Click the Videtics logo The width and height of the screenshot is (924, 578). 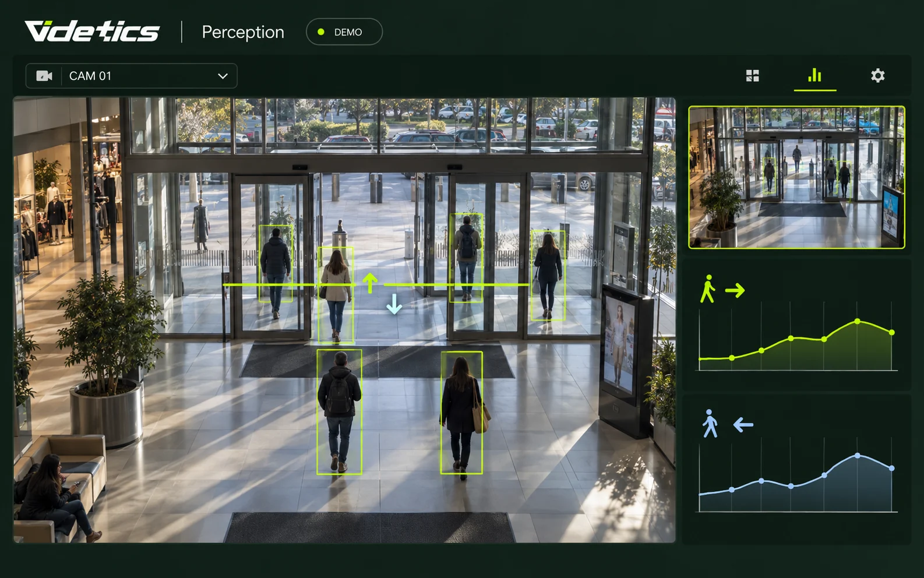coord(92,31)
